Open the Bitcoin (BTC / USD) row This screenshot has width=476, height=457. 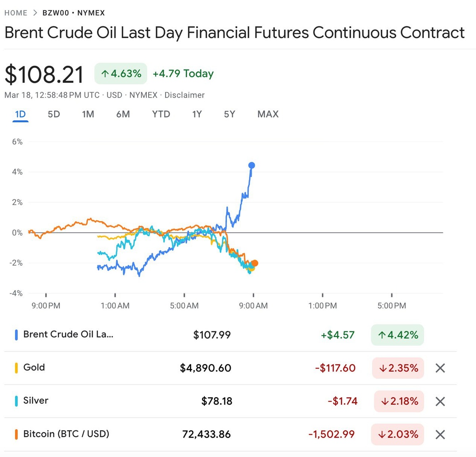pos(66,434)
